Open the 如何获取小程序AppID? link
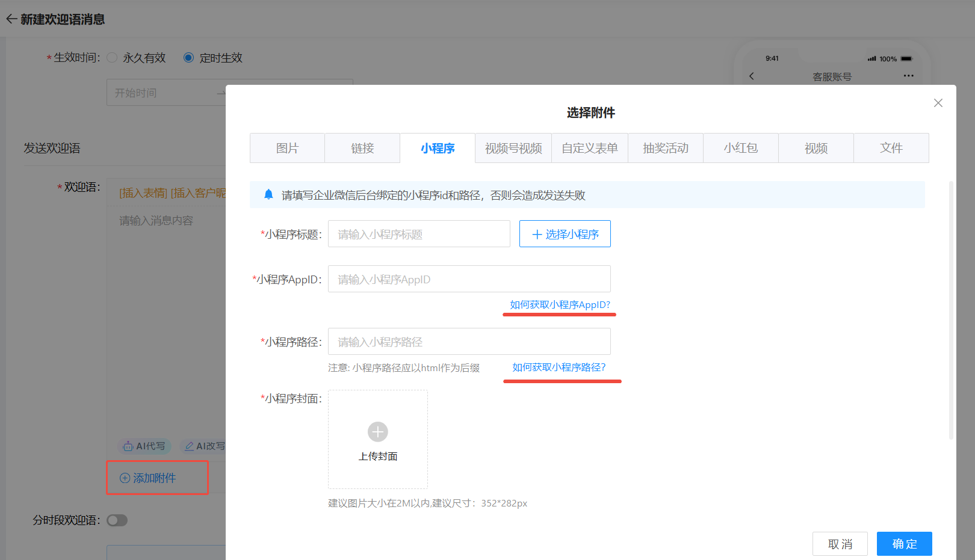975x560 pixels. click(x=560, y=304)
